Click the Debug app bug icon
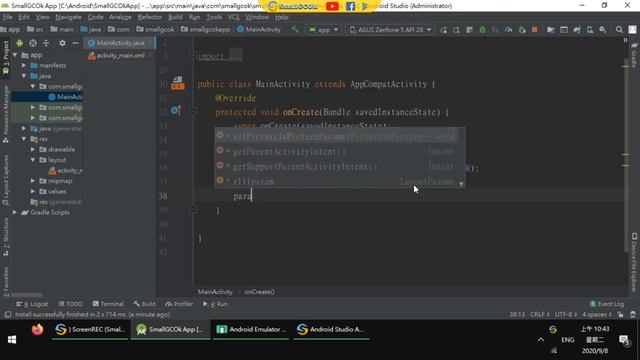Screen dimensions: 640x360 click(482, 30)
